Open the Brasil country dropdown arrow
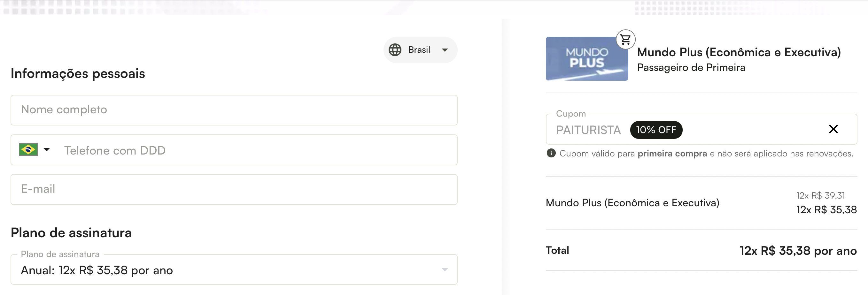 [445, 50]
